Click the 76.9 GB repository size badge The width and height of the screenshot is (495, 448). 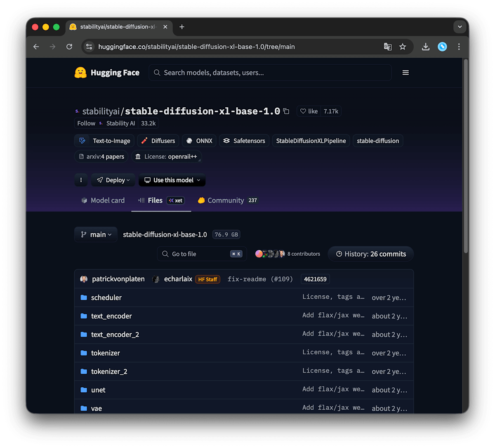pyautogui.click(x=226, y=235)
